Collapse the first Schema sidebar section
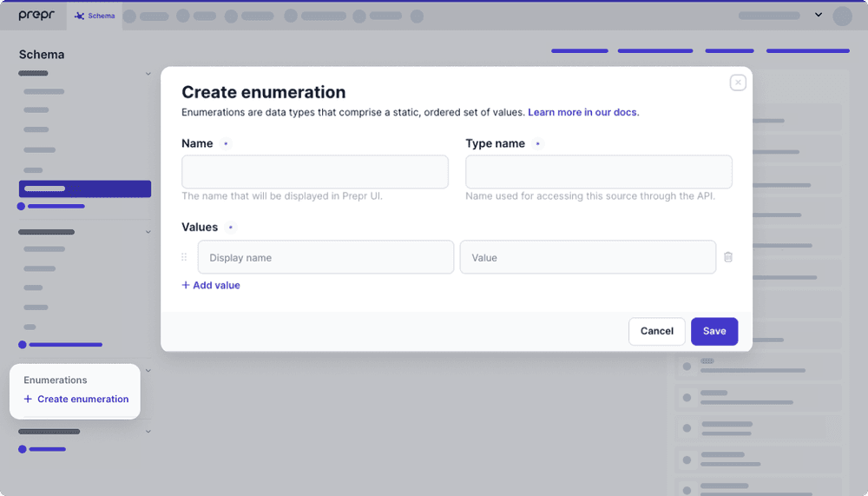Image resolution: width=868 pixels, height=496 pixels. [148, 74]
